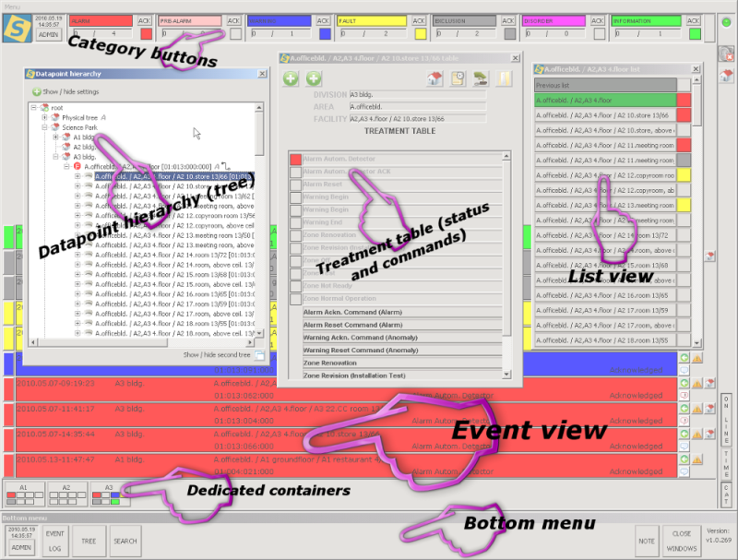This screenshot has width=738, height=560.
Task: Collapse the root node in datapoint hierarchy
Action: click(x=33, y=108)
